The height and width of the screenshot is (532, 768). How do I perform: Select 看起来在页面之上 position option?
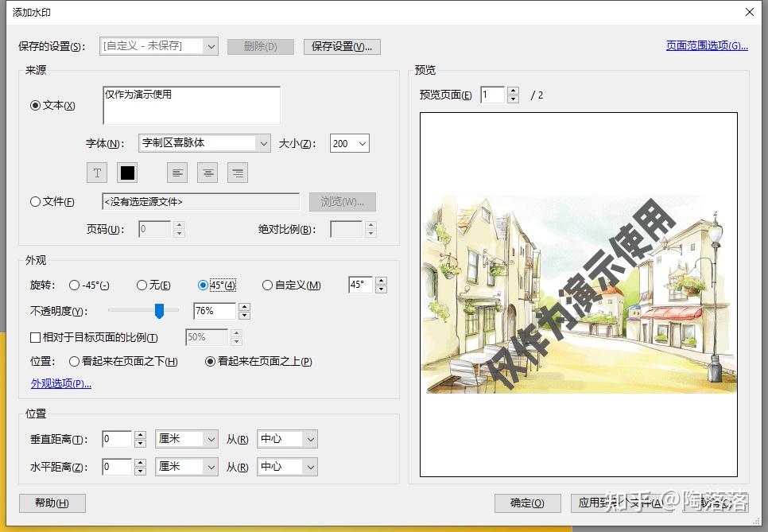click(x=210, y=361)
